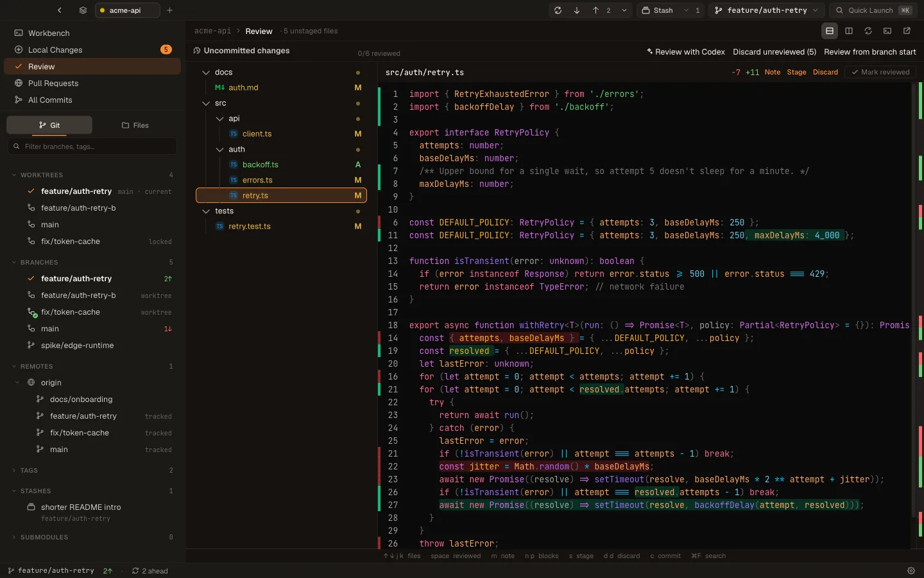Add a Note for retry.ts
Screen dimensions: 924x578
click(x=773, y=72)
